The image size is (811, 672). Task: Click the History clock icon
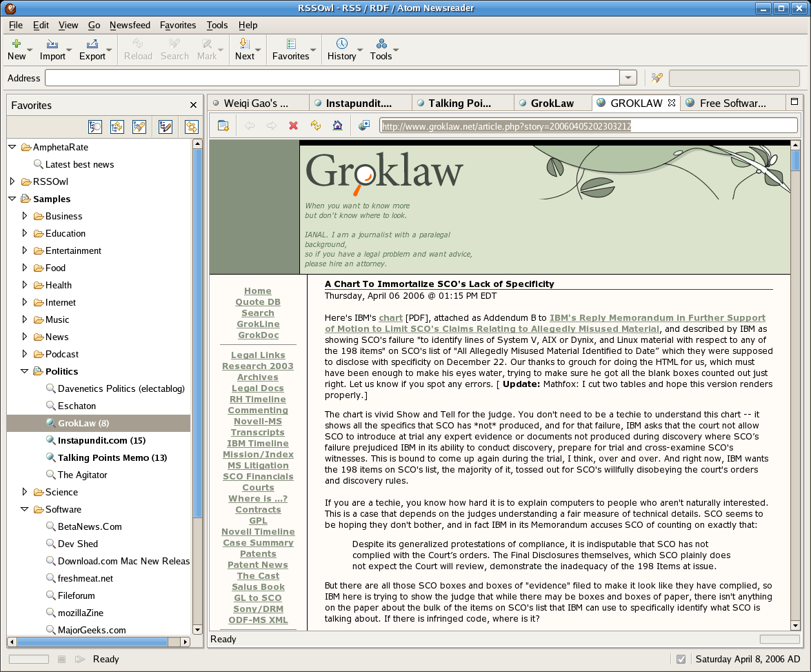[x=341, y=44]
